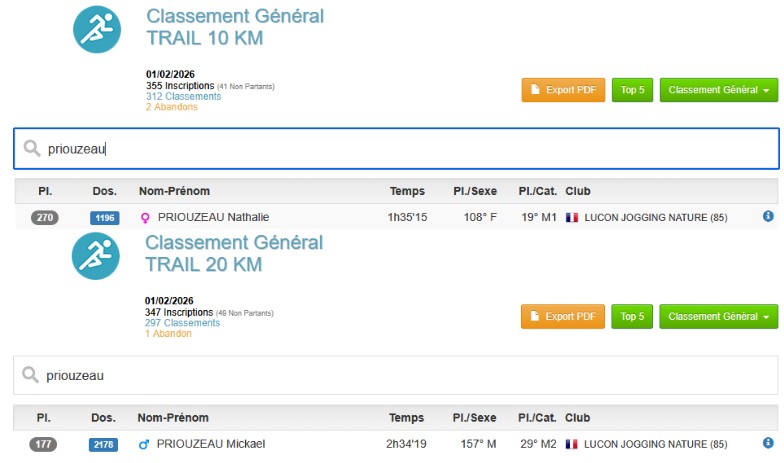Click the male gender icon next to Mickael
This screenshot has height=463, width=784.
pyautogui.click(x=144, y=444)
